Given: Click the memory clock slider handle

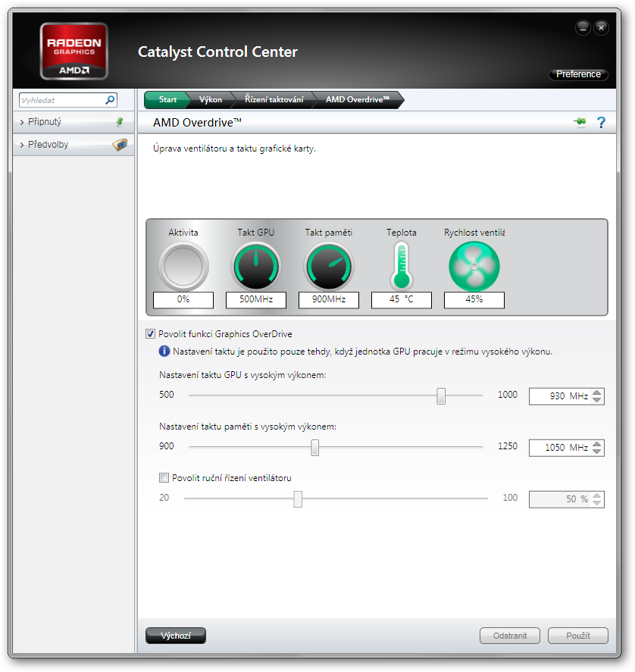Looking at the screenshot, I should pyautogui.click(x=315, y=448).
